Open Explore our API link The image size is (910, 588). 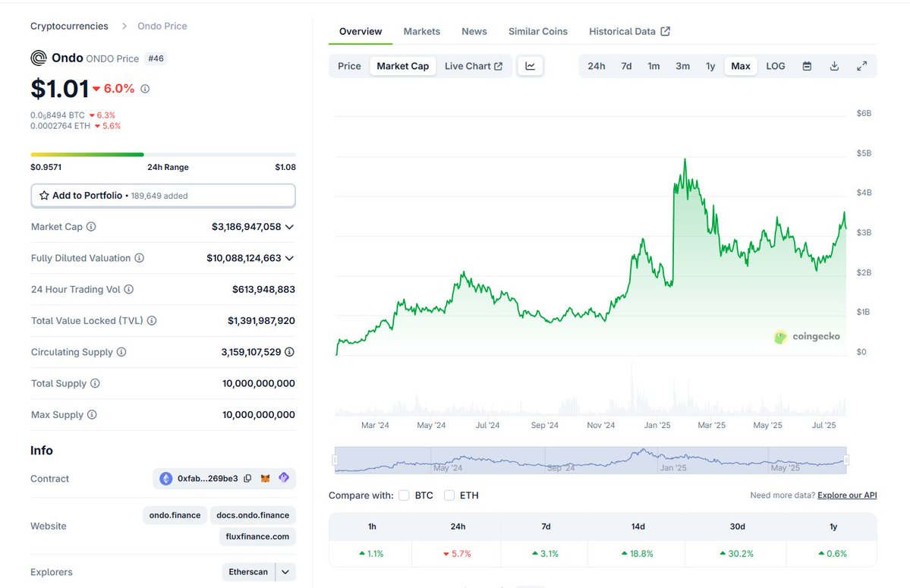tap(847, 495)
